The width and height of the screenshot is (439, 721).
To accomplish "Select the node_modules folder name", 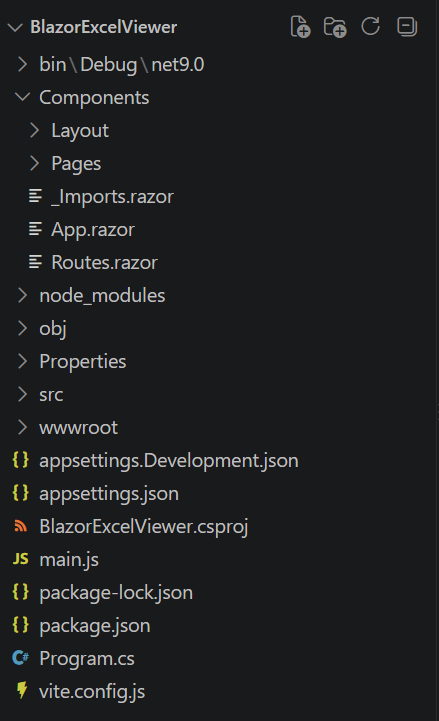I will (102, 296).
